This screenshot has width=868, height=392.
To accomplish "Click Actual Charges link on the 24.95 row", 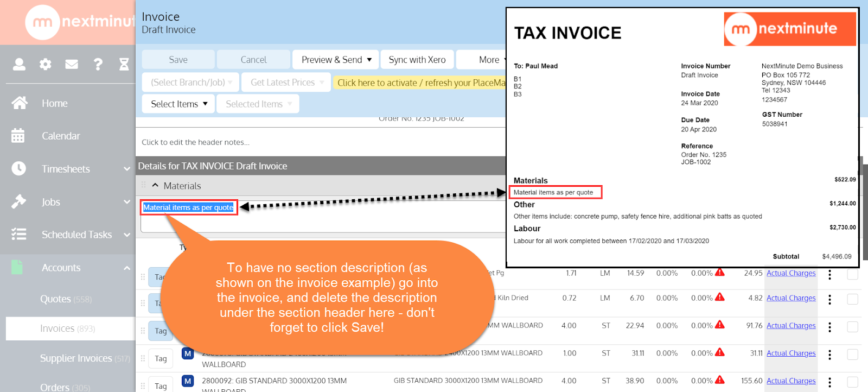I will point(791,273).
